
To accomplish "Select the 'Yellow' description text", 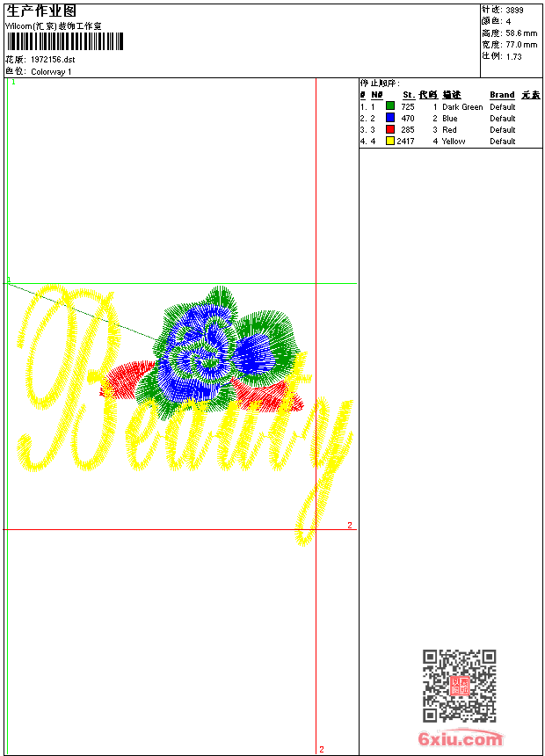I will (x=454, y=142).
